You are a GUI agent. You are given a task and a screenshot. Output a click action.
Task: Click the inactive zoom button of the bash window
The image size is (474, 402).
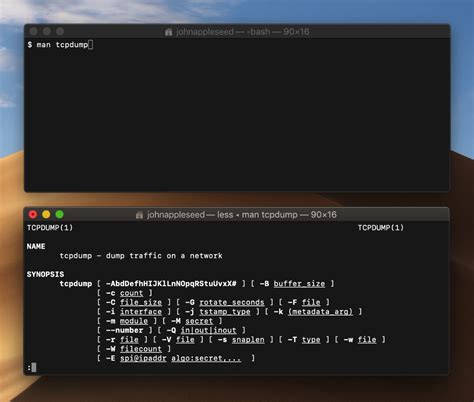click(x=60, y=31)
